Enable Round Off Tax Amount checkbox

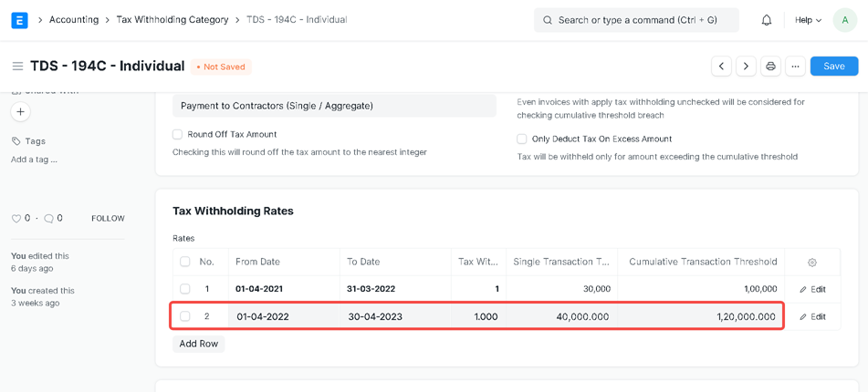pyautogui.click(x=178, y=135)
